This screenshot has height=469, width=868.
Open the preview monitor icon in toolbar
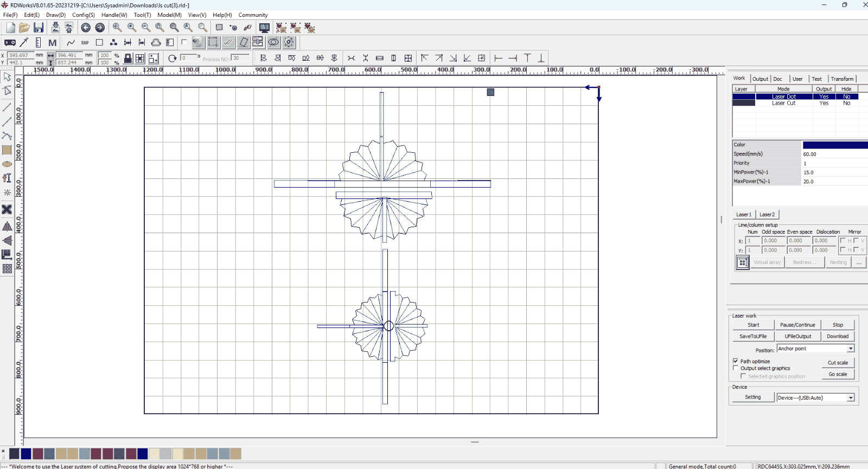point(264,28)
